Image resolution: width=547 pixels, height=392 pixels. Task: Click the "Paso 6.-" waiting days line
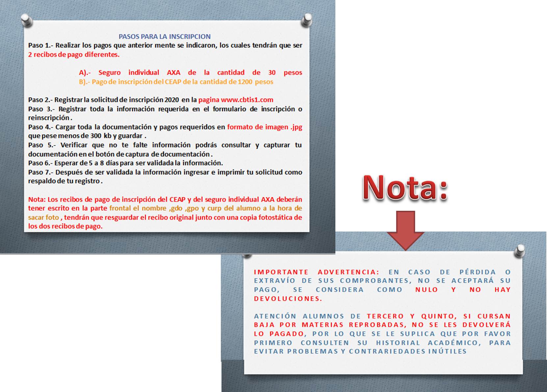pyautogui.click(x=125, y=163)
